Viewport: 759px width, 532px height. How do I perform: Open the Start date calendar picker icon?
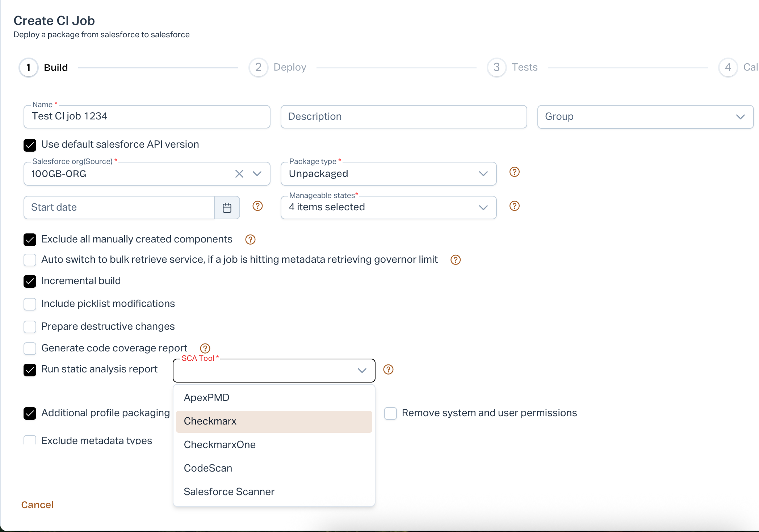click(227, 208)
